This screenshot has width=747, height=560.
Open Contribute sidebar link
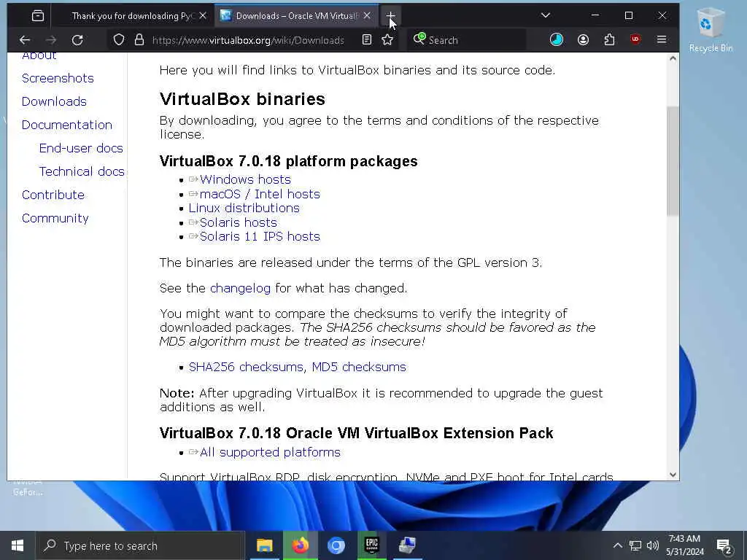pyautogui.click(x=53, y=195)
